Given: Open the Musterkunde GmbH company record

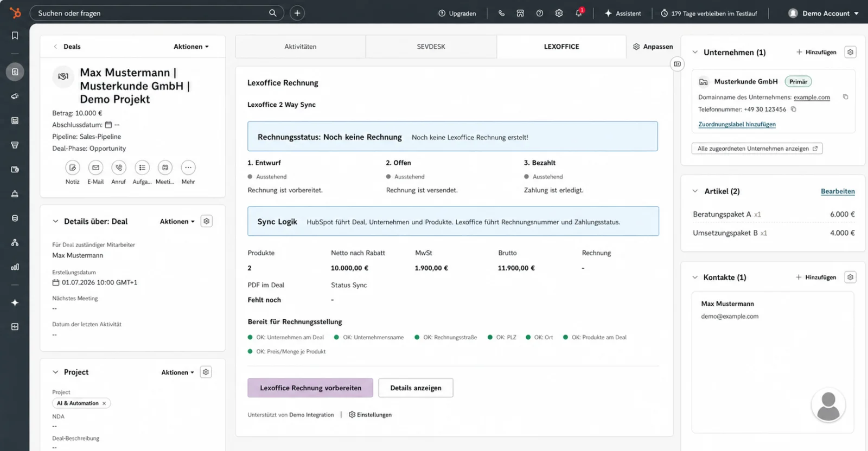Looking at the screenshot, I should (x=746, y=81).
